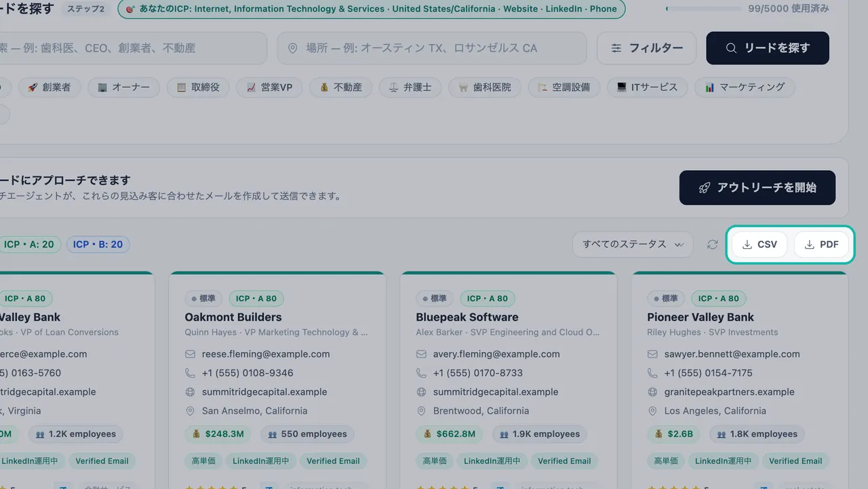Click the $248.3M revenue badge
Viewport: 868px width, 489px height.
pyautogui.click(x=219, y=434)
